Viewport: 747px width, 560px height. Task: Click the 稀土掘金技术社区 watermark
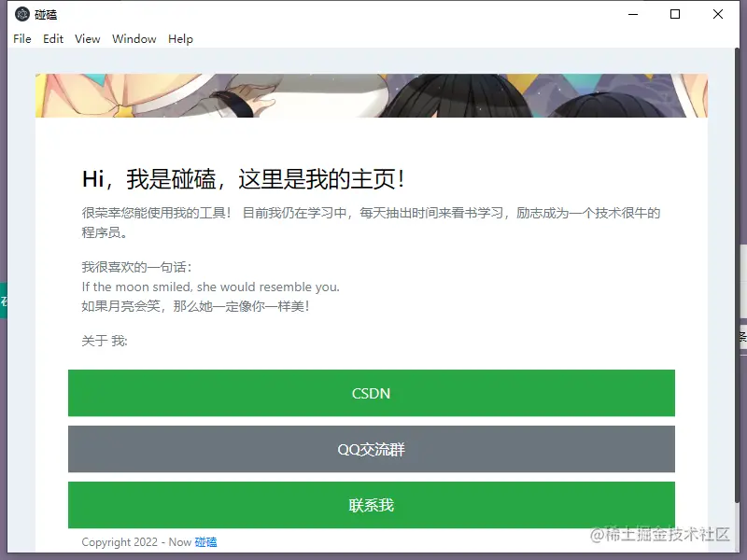[x=663, y=535]
